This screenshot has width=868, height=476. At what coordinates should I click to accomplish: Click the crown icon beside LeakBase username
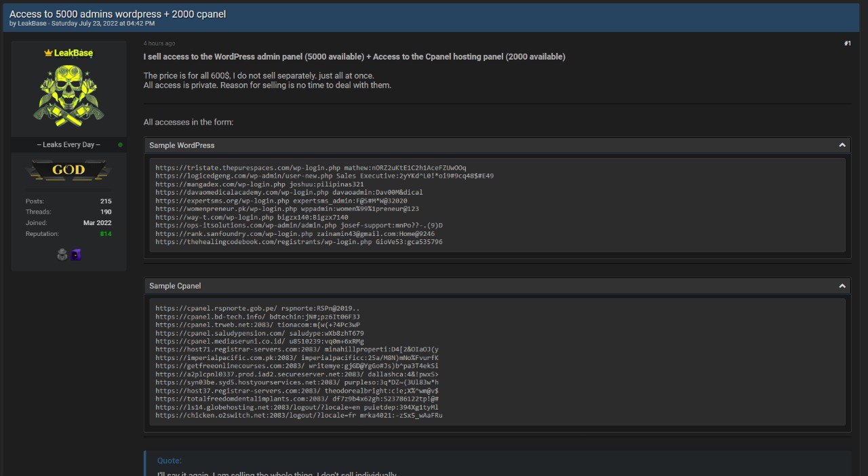coord(48,53)
